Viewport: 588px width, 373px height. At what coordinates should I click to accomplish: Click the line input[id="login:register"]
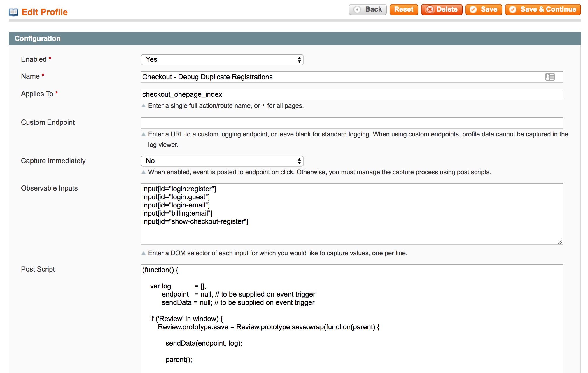pos(179,189)
